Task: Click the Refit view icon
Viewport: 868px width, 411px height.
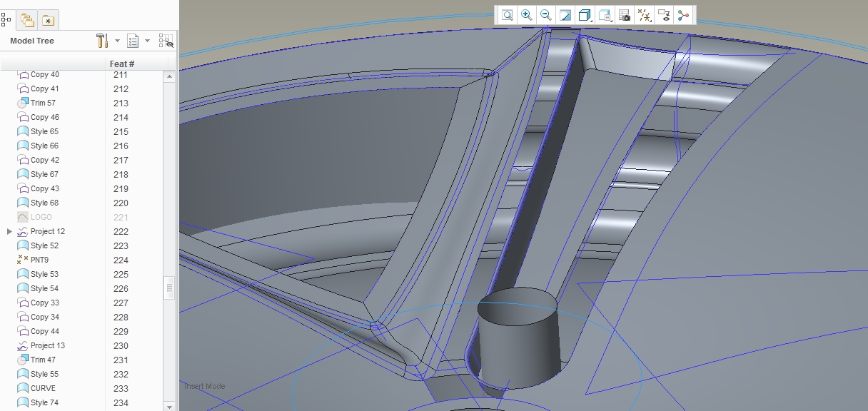Action: [x=507, y=15]
